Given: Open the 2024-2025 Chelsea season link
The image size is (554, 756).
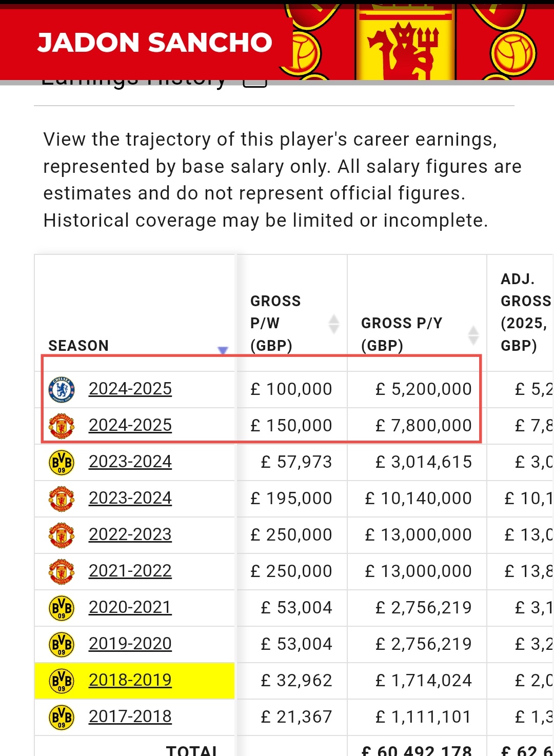Looking at the screenshot, I should 130,389.
